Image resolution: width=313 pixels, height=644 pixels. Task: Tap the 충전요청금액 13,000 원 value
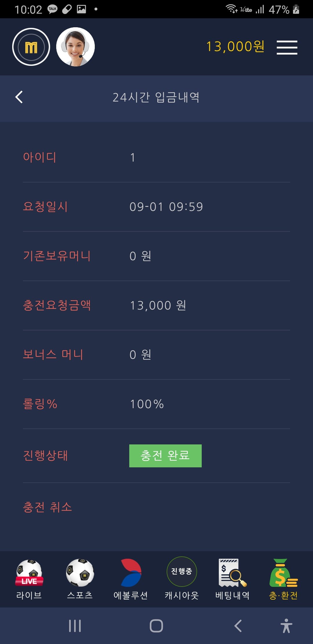click(x=158, y=305)
